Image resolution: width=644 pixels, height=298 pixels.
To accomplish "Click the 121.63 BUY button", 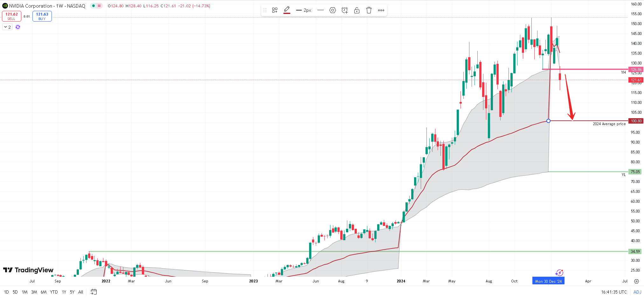I will 42,16.
